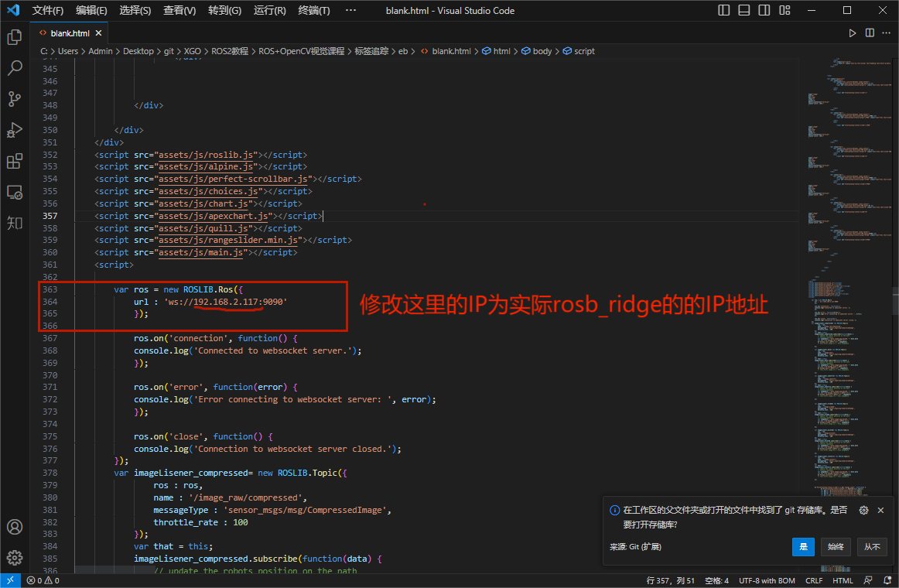Change end-of-line sequence CRLF
Screen dimensions: 899x588
[814, 580]
